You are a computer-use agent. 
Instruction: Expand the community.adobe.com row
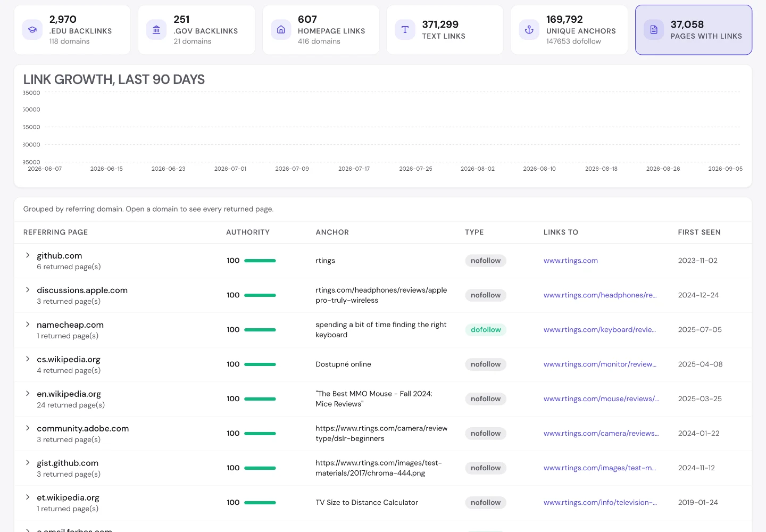28,428
